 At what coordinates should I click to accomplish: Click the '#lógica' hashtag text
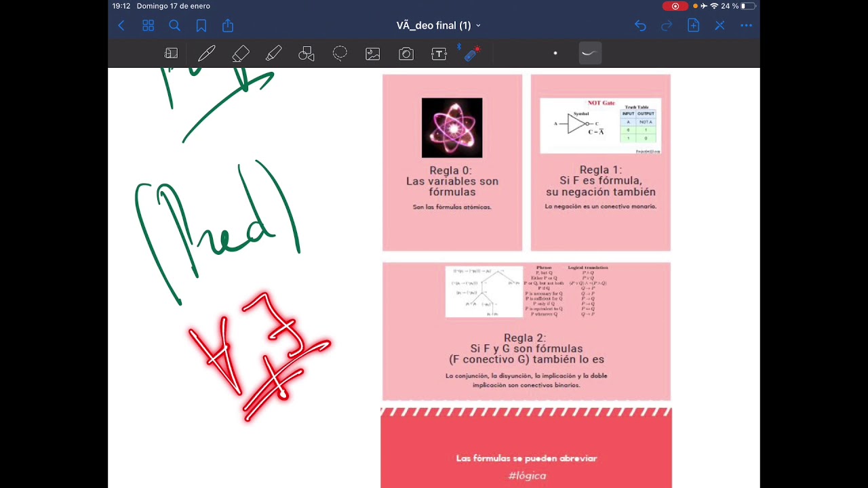point(527,475)
